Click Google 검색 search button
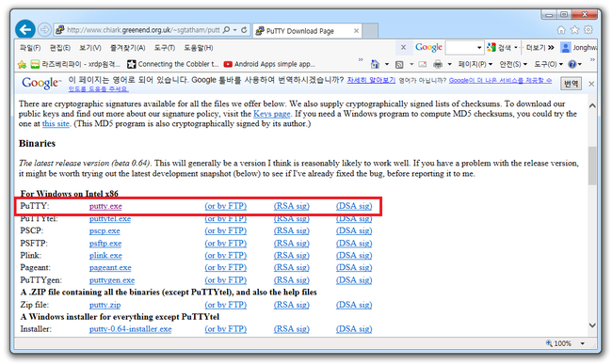Screen dimensions: 612x364 [x=499, y=48]
